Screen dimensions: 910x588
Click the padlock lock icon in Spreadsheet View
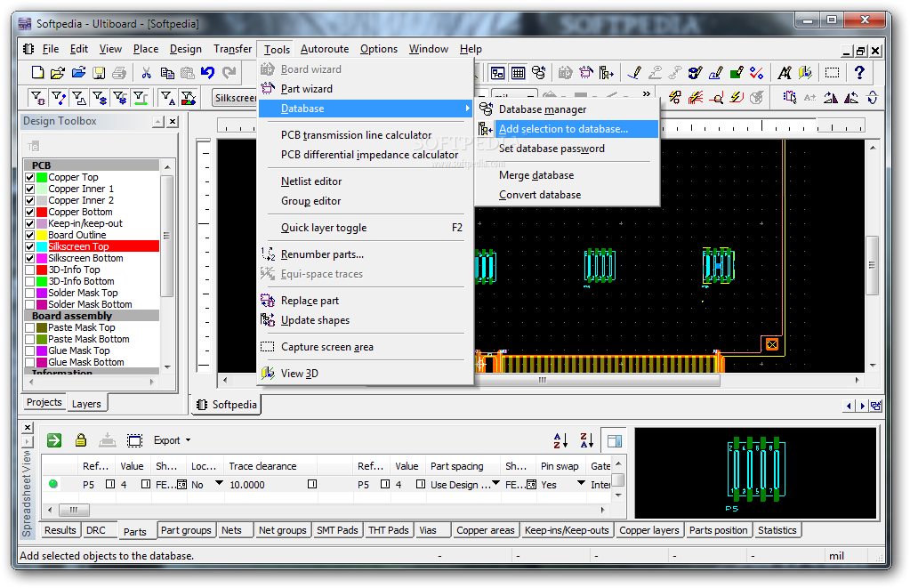(81, 440)
